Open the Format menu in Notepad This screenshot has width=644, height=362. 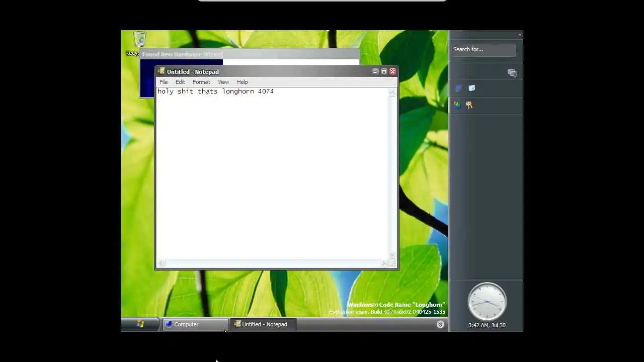tap(201, 82)
